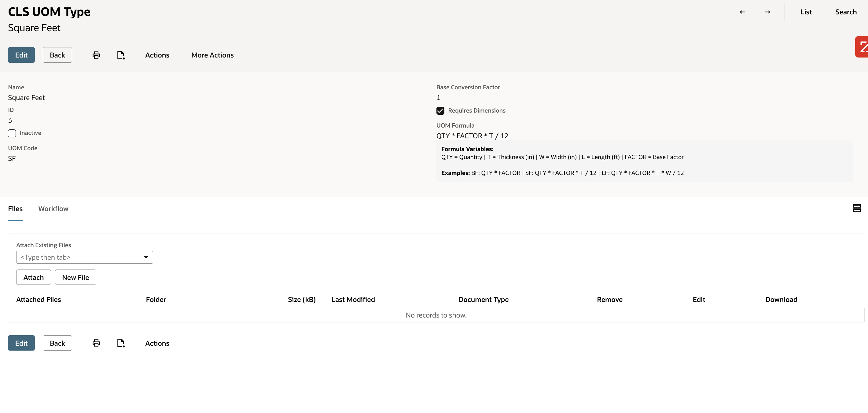Toggle the subtab layout view icon
This screenshot has height=413, width=868.
tap(857, 208)
